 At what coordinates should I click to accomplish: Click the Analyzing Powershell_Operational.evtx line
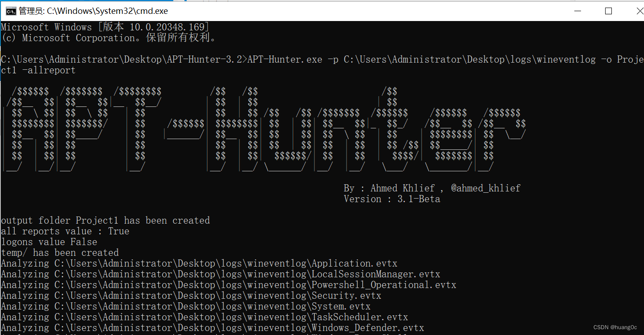click(229, 285)
